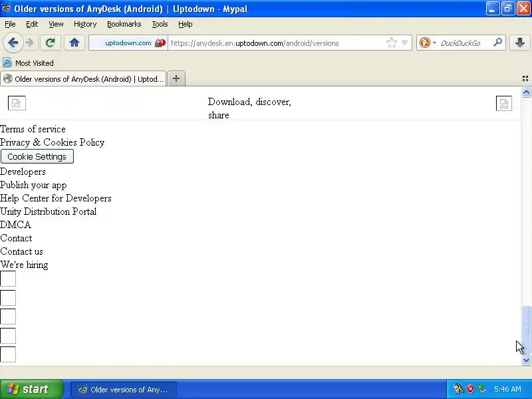Open the bookmark star dropdown arrow

(404, 43)
